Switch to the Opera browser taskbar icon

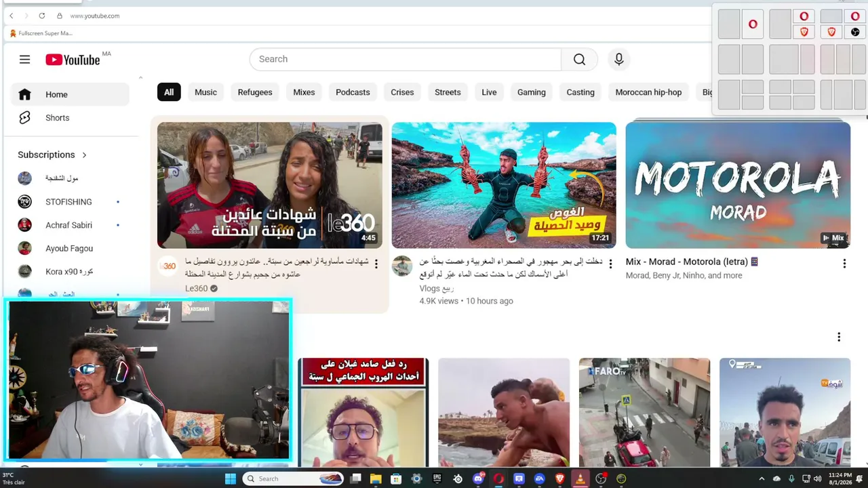498,479
